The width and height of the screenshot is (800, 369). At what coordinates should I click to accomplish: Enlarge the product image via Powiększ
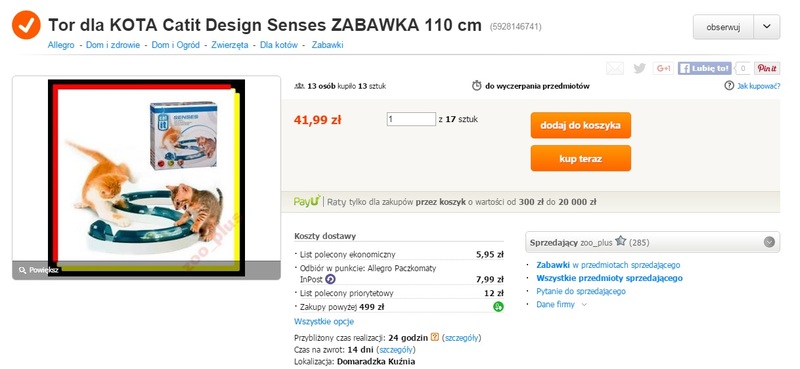click(x=38, y=270)
